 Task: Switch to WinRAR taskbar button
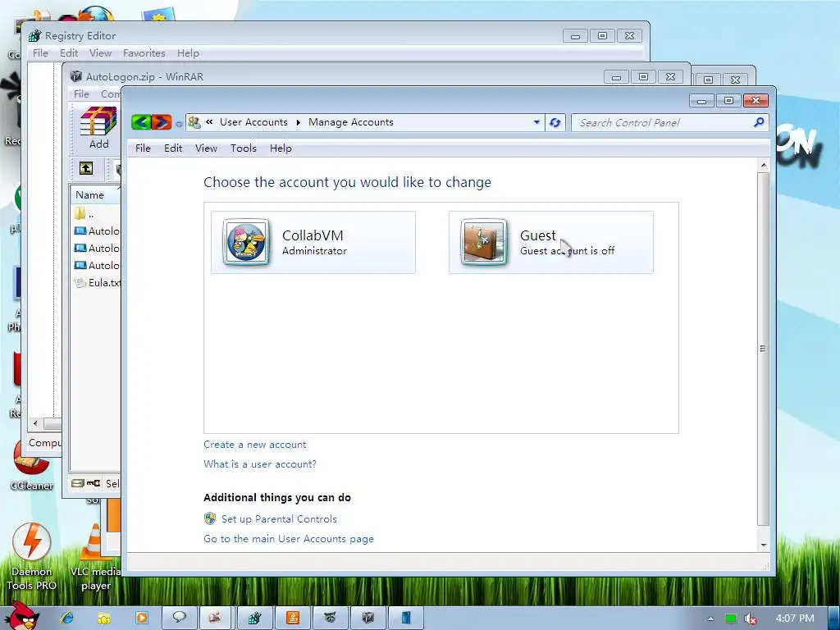pyautogui.click(x=367, y=618)
